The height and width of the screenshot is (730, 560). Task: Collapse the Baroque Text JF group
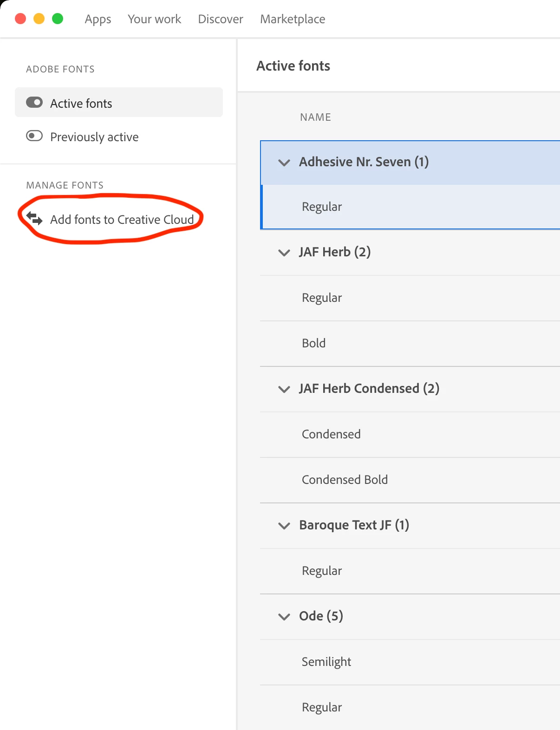click(284, 526)
